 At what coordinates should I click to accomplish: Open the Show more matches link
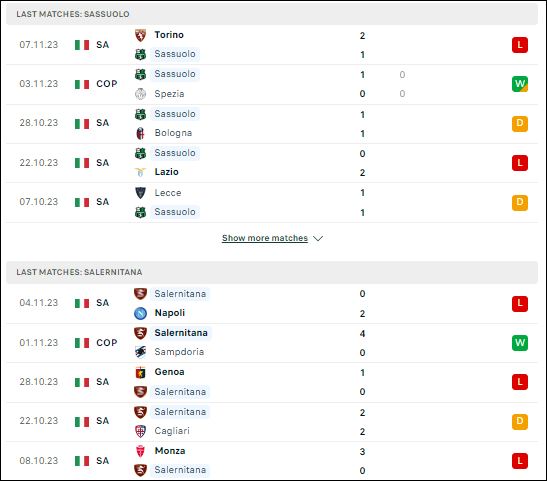(x=265, y=238)
